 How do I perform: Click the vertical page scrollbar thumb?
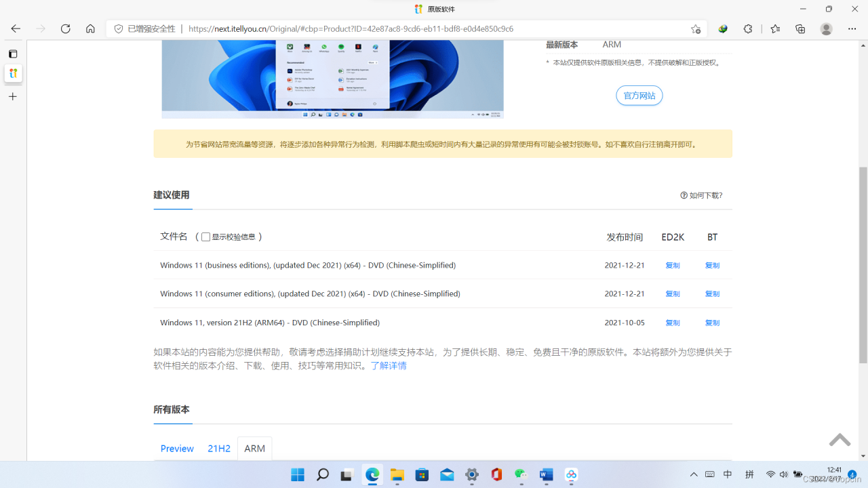pyautogui.click(x=863, y=265)
